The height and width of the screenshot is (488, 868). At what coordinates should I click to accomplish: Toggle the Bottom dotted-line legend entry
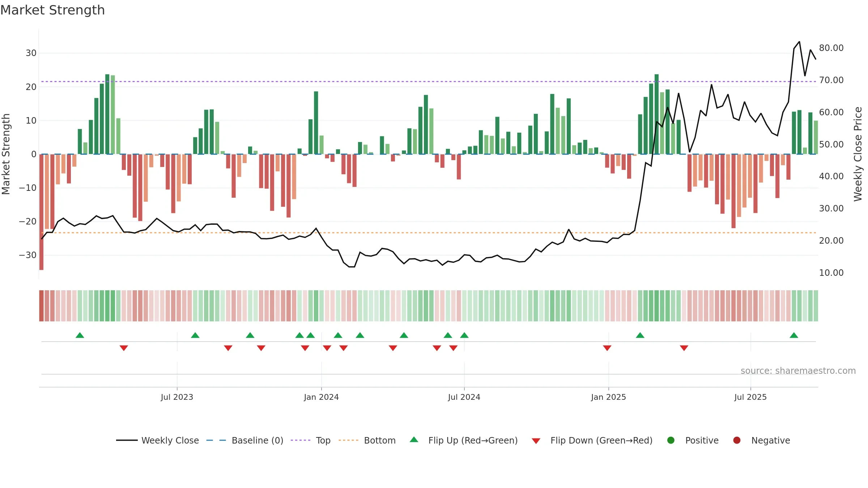pos(367,440)
